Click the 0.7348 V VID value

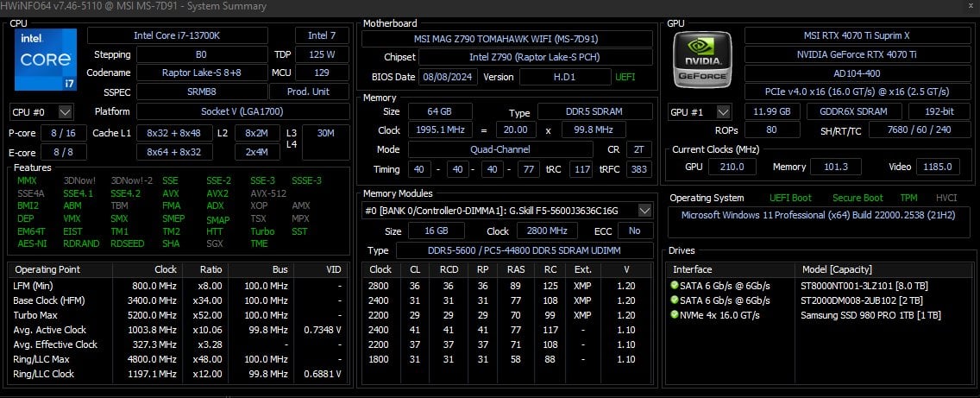pos(323,330)
